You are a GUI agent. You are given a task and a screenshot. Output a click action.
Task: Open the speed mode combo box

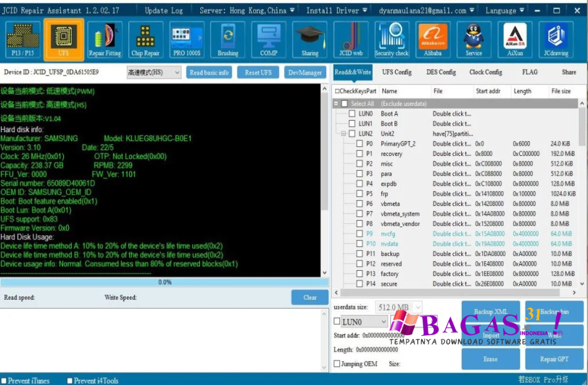click(154, 72)
